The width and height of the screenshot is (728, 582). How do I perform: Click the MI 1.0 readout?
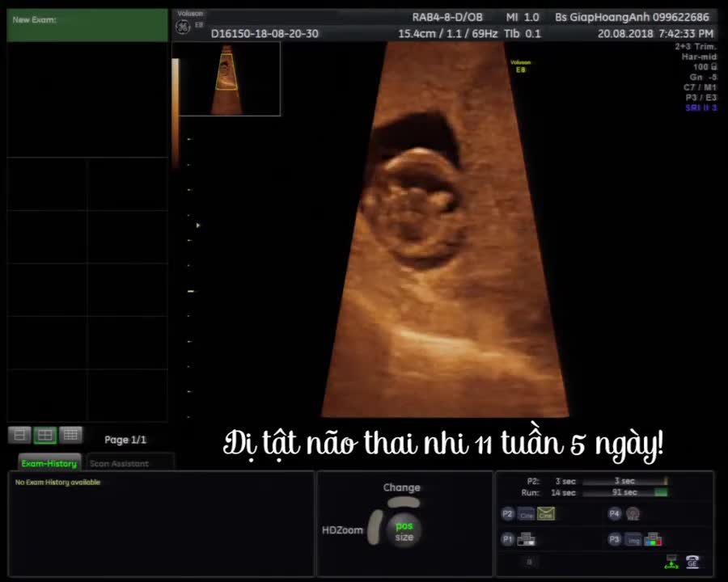[523, 17]
